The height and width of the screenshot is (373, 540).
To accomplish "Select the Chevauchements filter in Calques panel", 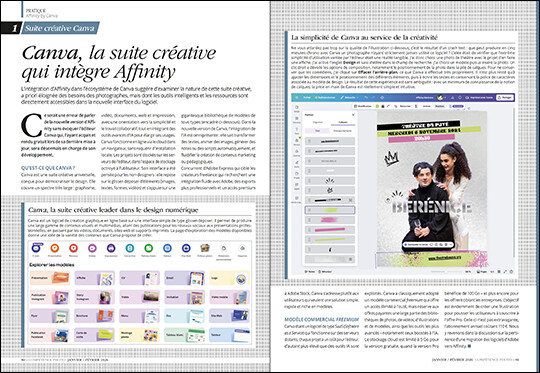I will click(342, 131).
